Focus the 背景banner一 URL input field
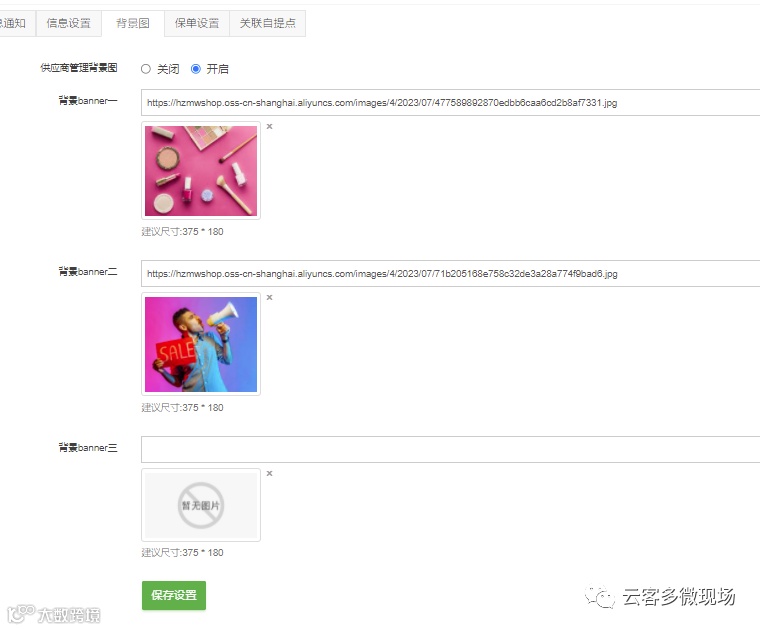 click(450, 102)
